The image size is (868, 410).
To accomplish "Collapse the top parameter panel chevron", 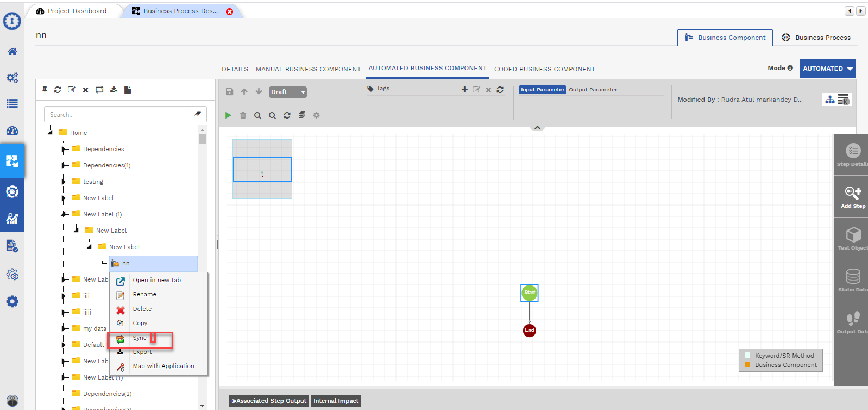I will 537,127.
